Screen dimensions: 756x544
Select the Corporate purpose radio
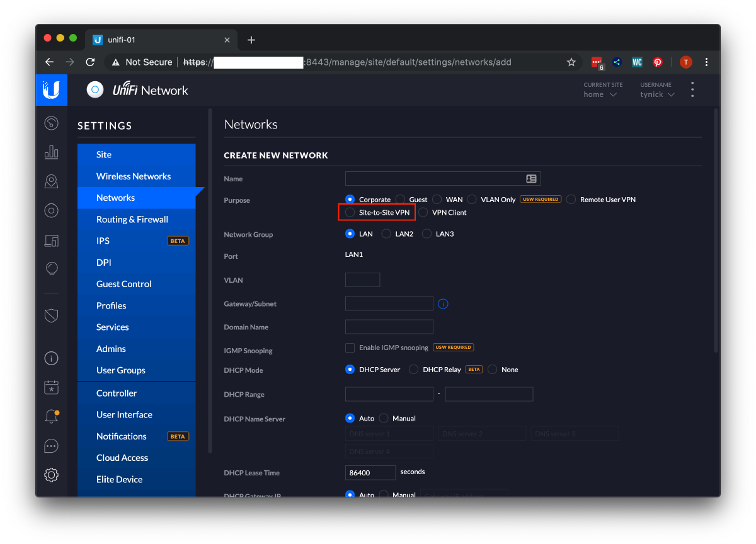point(350,199)
